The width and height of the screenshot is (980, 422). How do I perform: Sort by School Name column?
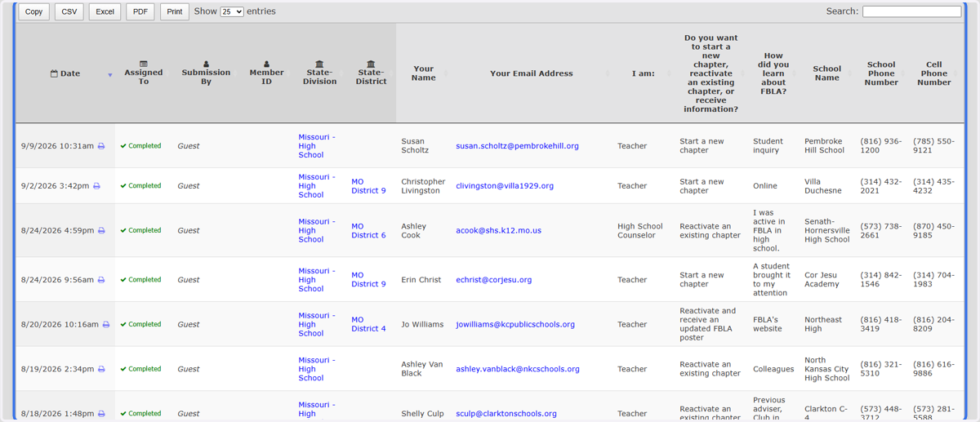click(x=826, y=73)
